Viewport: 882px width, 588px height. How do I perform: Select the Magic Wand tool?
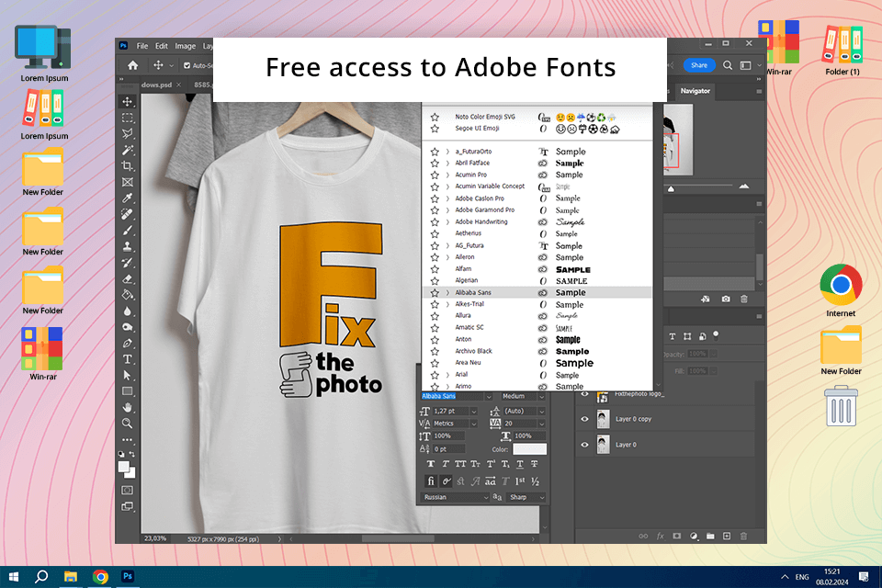[128, 151]
